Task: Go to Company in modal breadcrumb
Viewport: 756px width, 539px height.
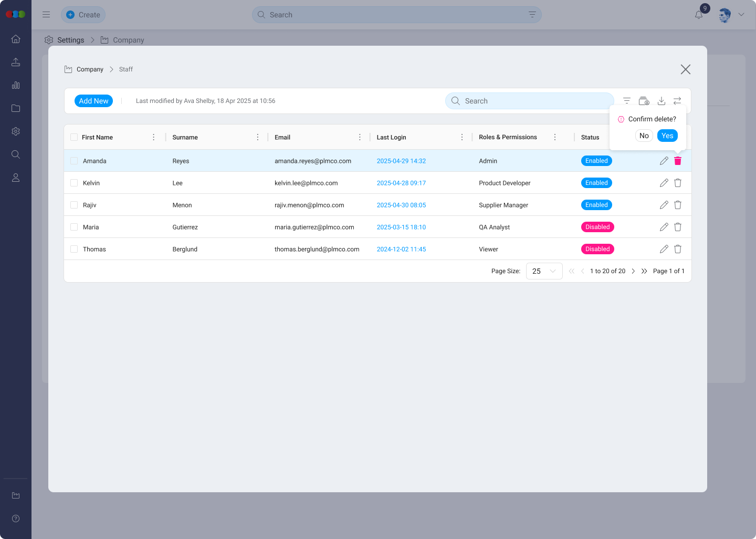Action: (90, 69)
